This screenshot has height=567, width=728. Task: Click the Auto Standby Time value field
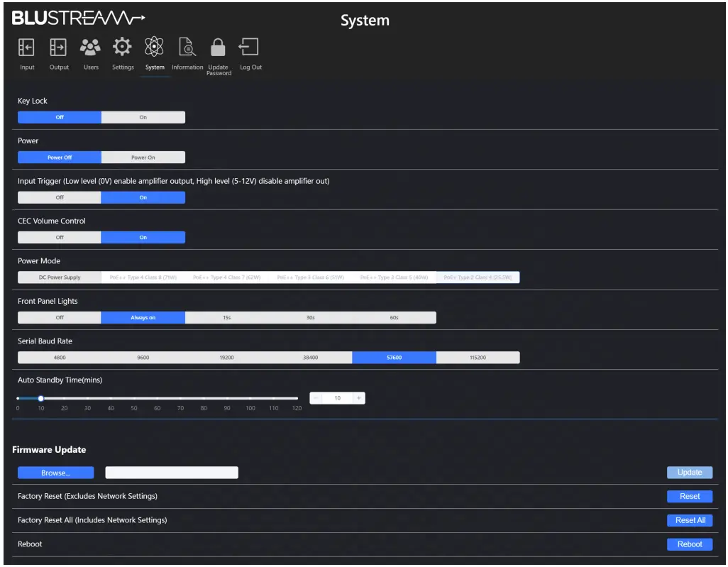[338, 398]
